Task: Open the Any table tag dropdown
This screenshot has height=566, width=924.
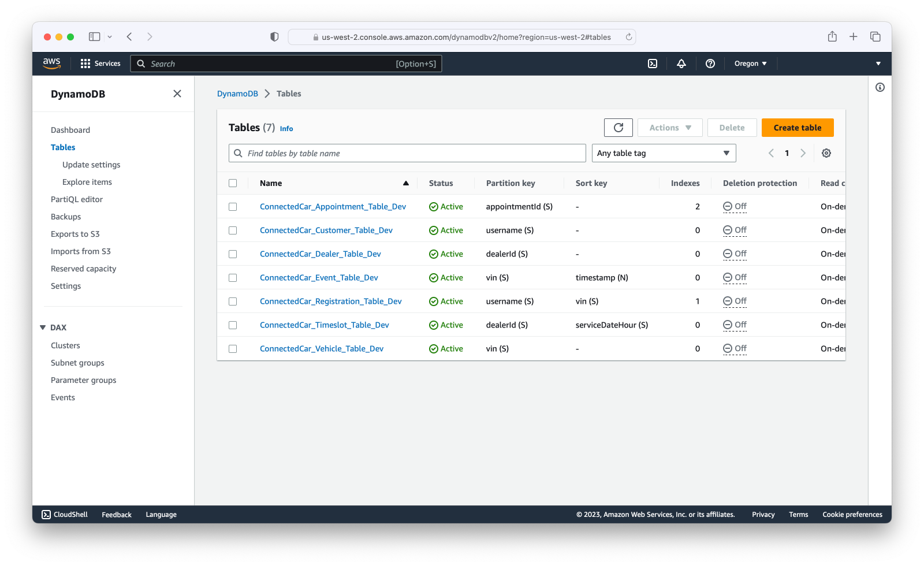Action: 664,153
